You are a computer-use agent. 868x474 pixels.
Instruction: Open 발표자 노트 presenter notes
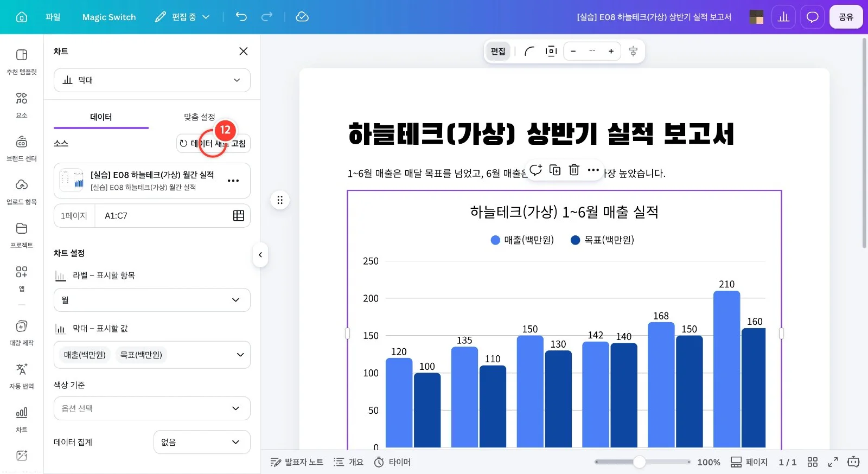(297, 462)
